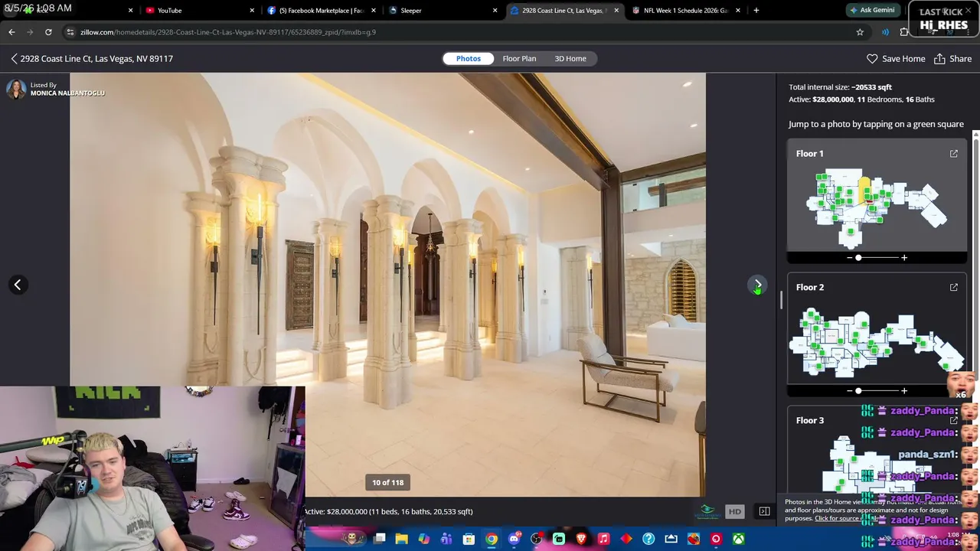980x551 pixels.
Task: Switch to the Floor Plan view
Action: tap(519, 58)
